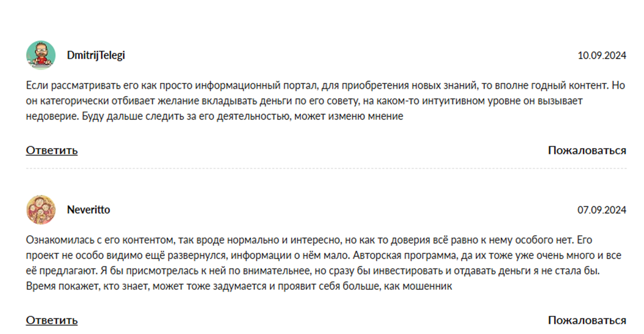Report Neveritto's comment with Пожаловаться
The height and width of the screenshot is (334, 644).
587,320
